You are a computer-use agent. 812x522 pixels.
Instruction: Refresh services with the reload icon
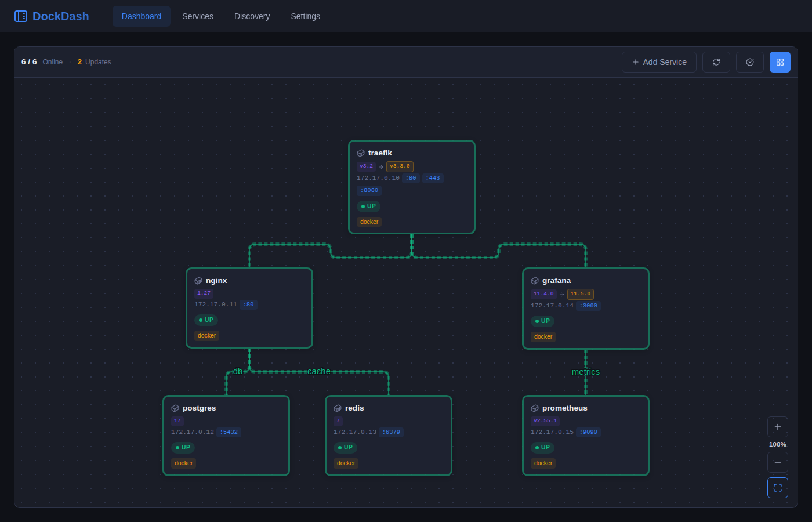716,62
